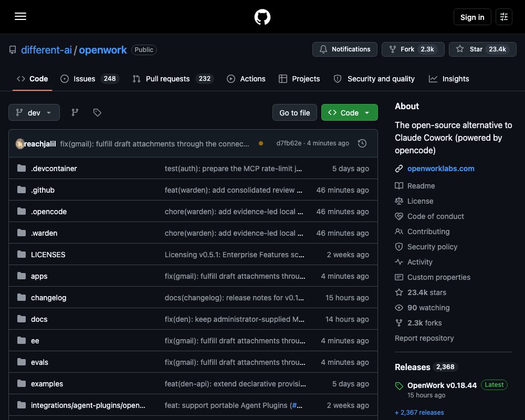Open commit 'feat(den-api): extend declarative provisi'
Image resolution: width=525 pixels, height=420 pixels.
(235, 384)
